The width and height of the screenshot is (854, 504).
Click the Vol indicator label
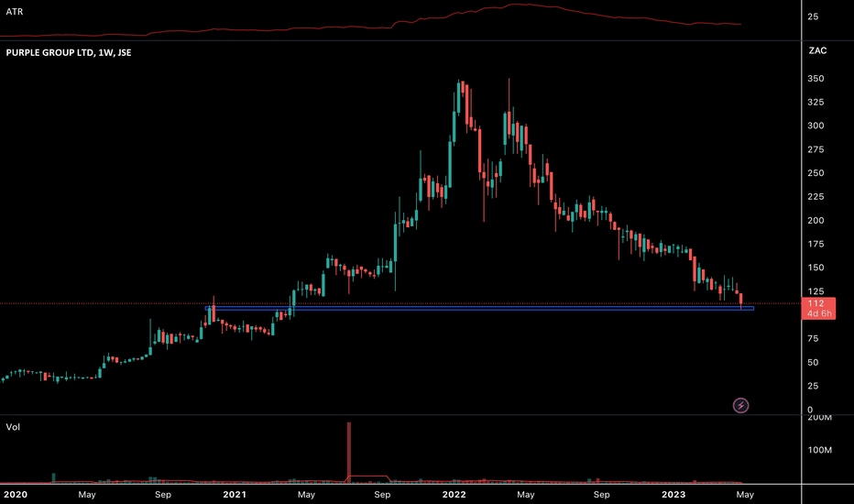click(13, 427)
